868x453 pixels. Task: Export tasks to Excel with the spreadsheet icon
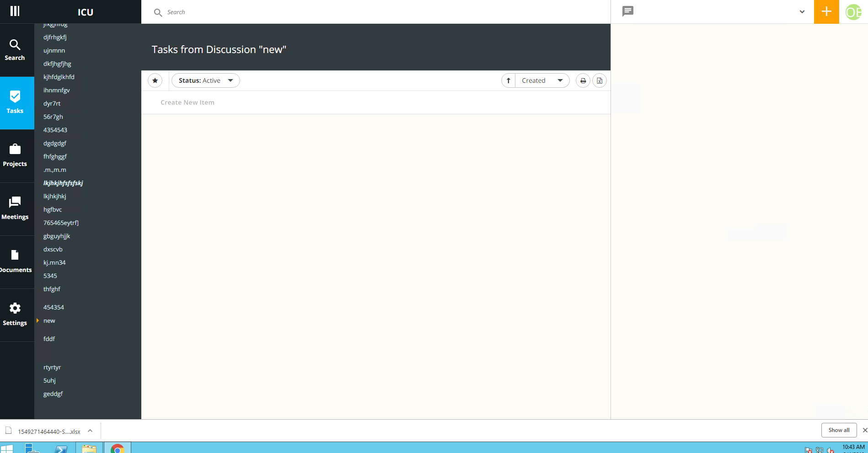[600, 80]
